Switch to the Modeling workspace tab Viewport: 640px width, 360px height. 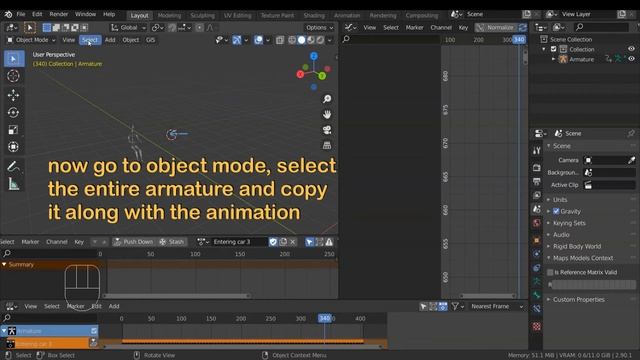[169, 16]
